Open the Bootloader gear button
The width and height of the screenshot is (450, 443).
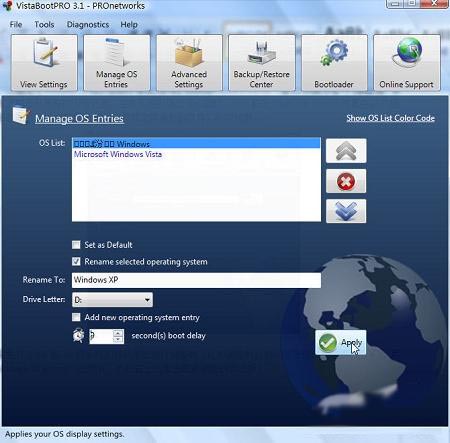[334, 63]
